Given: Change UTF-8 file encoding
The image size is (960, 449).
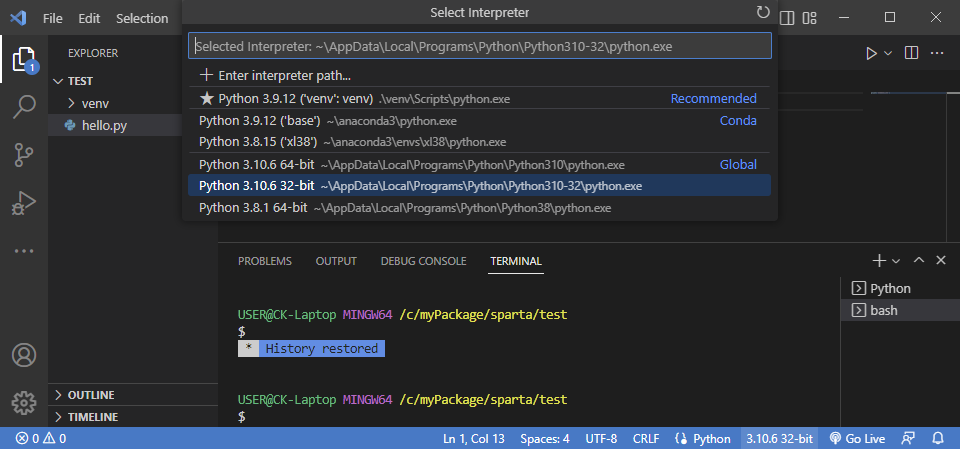Looking at the screenshot, I should [601, 439].
